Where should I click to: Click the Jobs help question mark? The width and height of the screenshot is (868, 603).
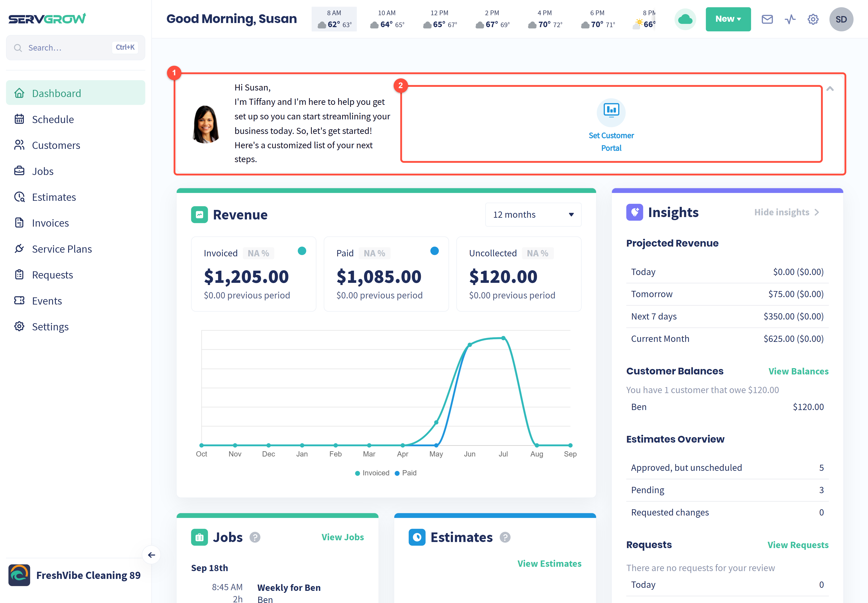coord(255,537)
